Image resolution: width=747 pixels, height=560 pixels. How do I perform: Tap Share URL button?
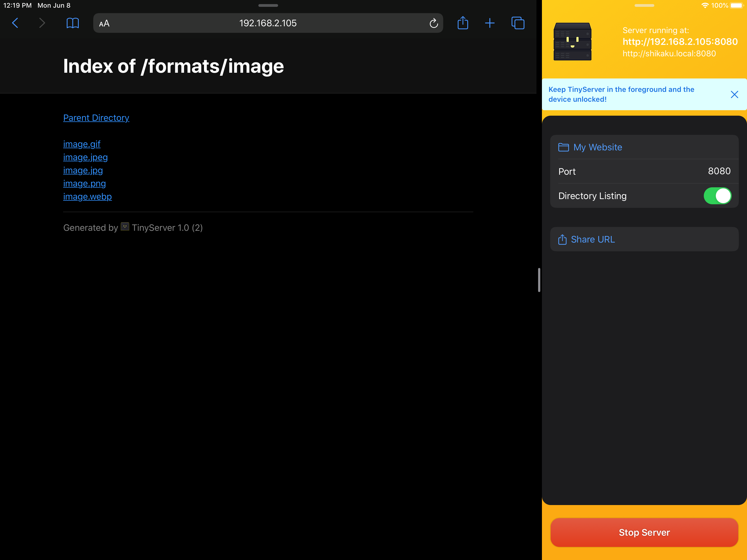(592, 239)
